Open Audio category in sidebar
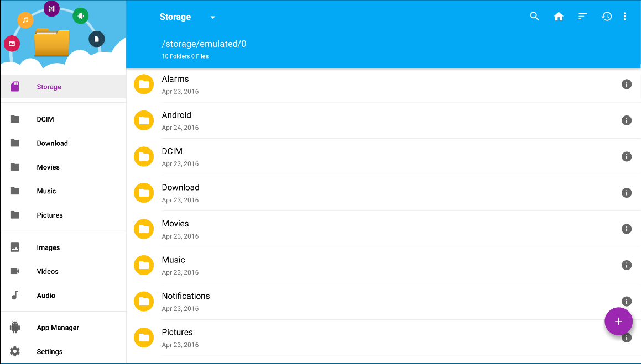 point(46,296)
